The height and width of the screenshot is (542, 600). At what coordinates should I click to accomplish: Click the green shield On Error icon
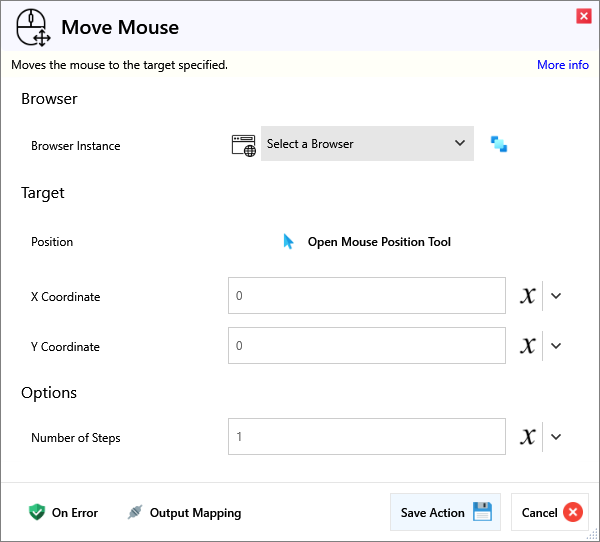[37, 513]
